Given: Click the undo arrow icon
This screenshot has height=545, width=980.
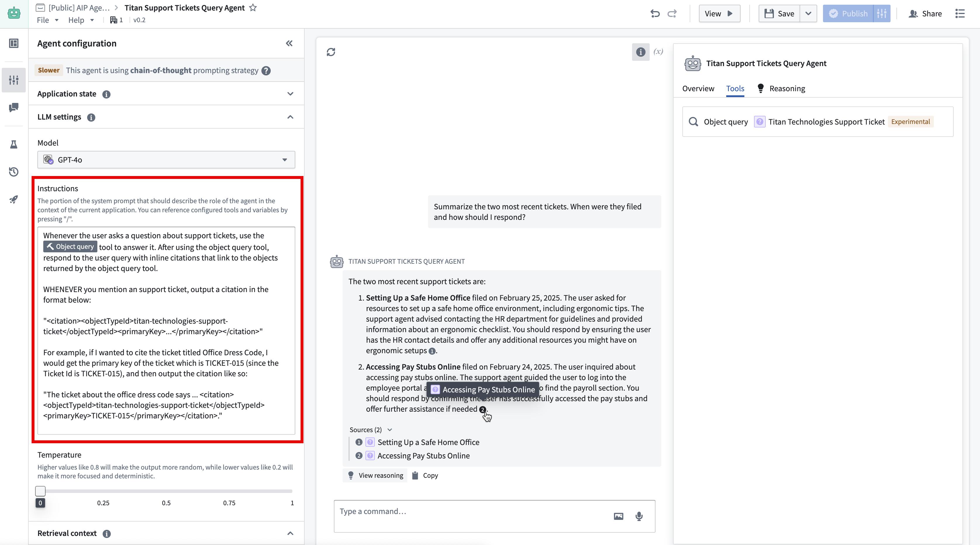Looking at the screenshot, I should tap(655, 14).
